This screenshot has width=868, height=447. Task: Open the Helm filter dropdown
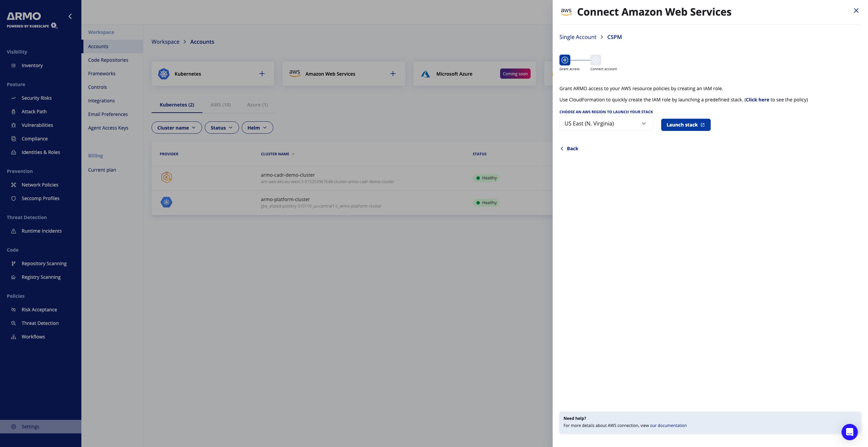pyautogui.click(x=257, y=128)
